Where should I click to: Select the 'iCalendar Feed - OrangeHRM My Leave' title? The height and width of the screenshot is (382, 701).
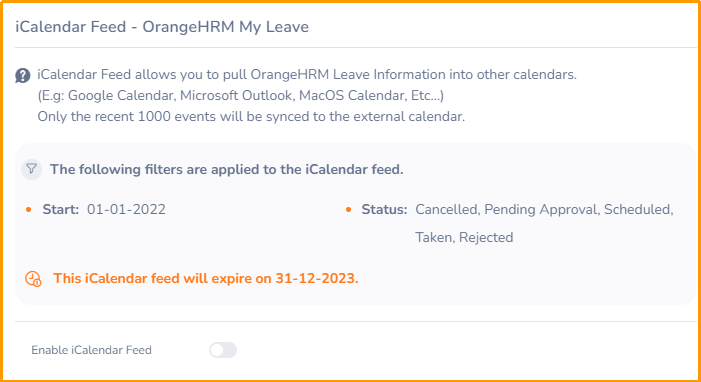point(162,27)
